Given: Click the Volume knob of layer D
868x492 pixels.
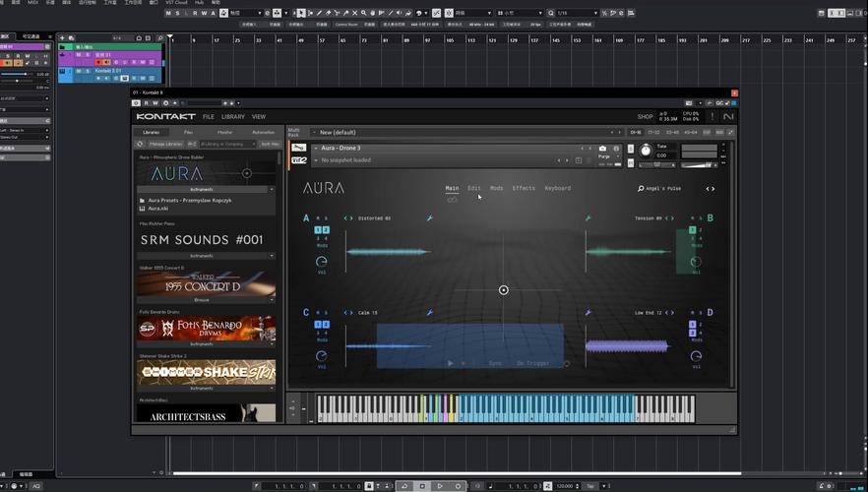Looking at the screenshot, I should click(697, 356).
